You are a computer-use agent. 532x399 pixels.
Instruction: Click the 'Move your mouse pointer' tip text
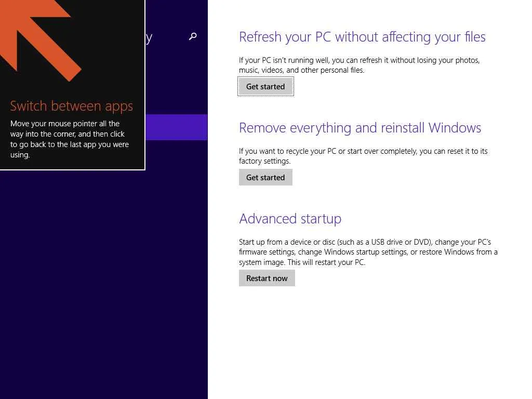[x=70, y=139]
